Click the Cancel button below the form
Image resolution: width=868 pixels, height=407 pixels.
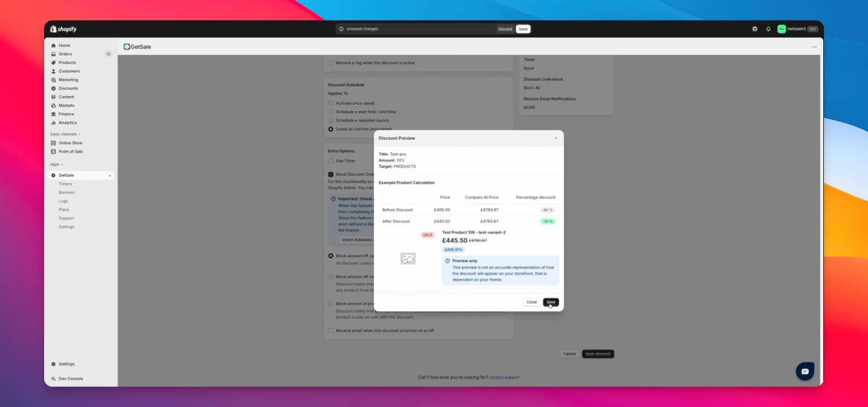(x=570, y=354)
